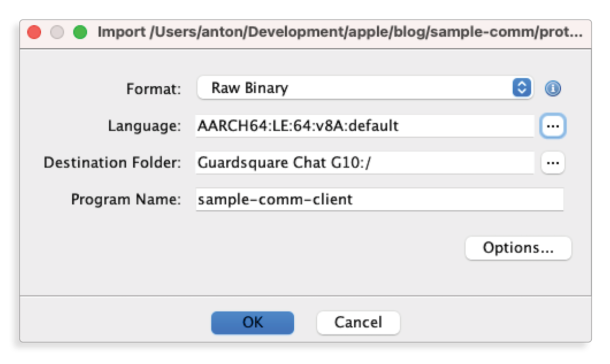The image size is (610, 364).
Task: Confirm the import with OK
Action: point(253,322)
